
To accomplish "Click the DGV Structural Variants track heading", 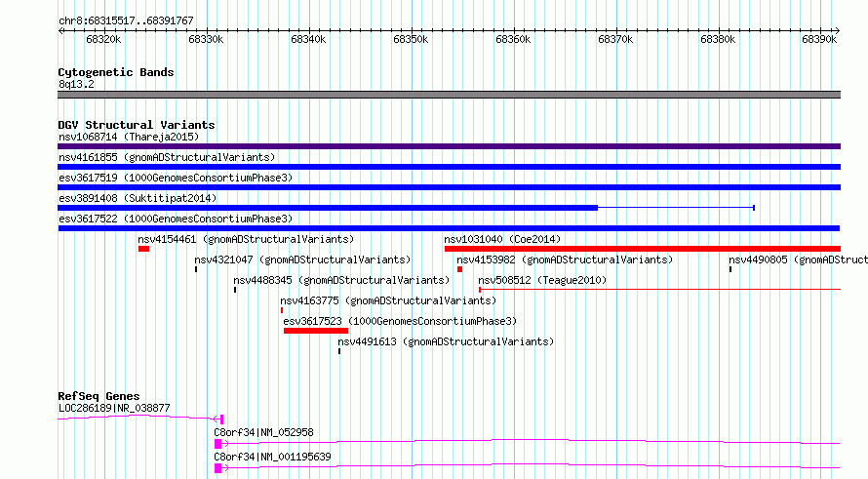I will (137, 125).
